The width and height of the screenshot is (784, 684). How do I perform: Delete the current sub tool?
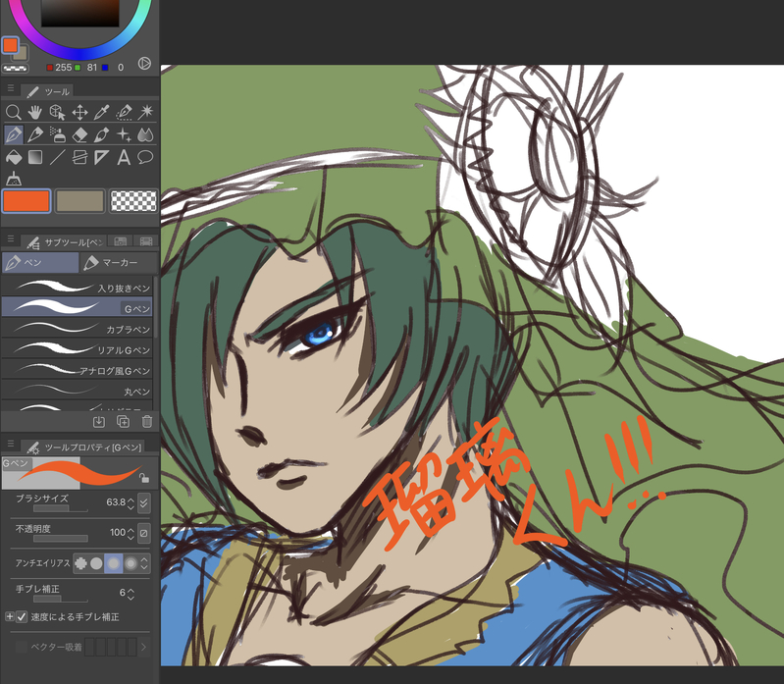point(147,422)
